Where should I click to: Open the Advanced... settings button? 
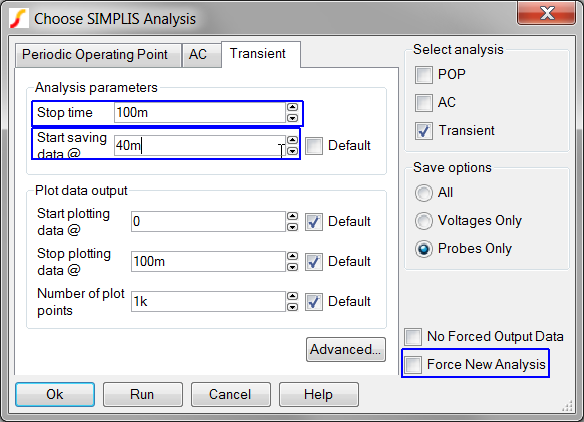(x=346, y=349)
